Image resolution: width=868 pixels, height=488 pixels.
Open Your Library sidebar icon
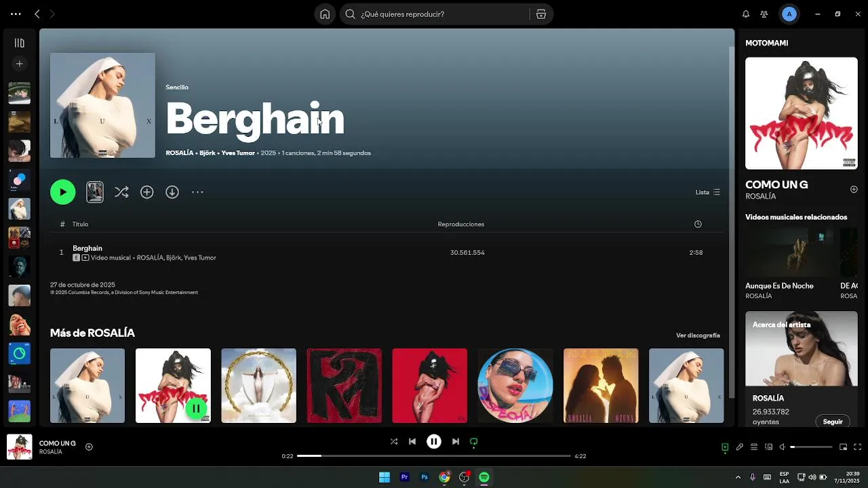click(19, 43)
